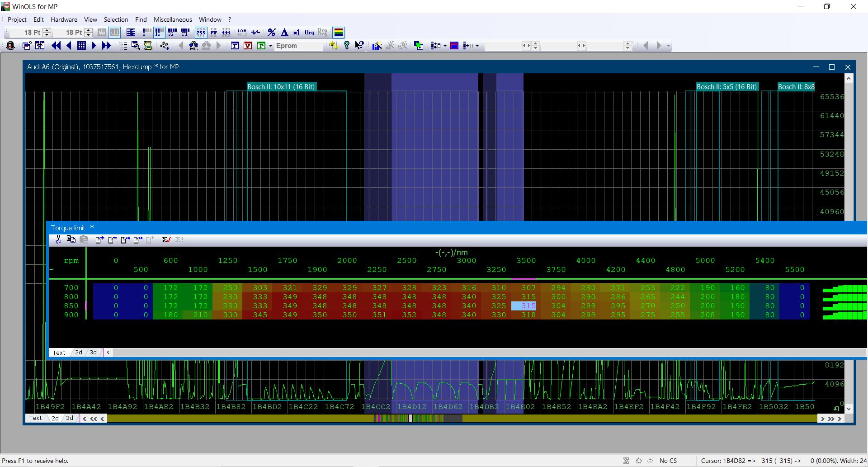Click the WinOLS hat application icon in toolbar
This screenshot has height=467, width=868.
click(10, 45)
